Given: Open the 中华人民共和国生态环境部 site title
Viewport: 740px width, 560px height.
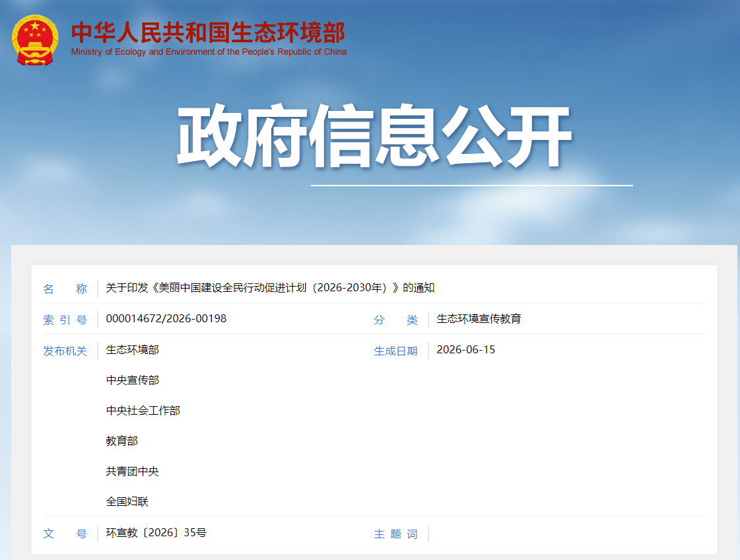Looking at the screenshot, I should 208,32.
